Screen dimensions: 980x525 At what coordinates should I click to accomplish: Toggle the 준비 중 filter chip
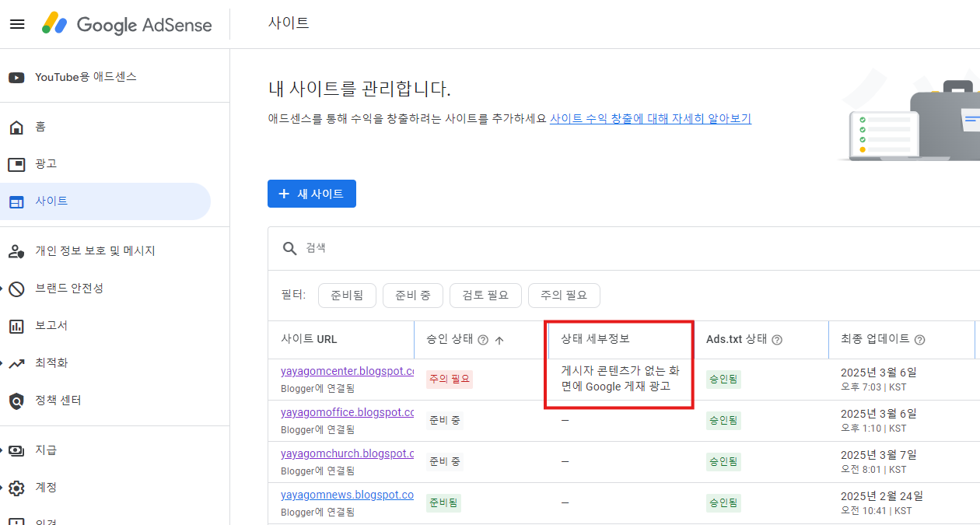coord(413,296)
